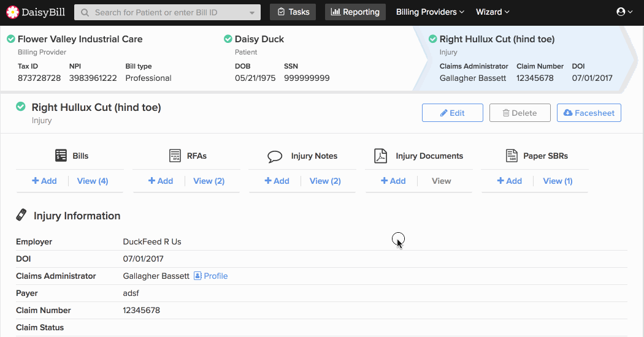Click the Tax ID value 873728728

39,78
